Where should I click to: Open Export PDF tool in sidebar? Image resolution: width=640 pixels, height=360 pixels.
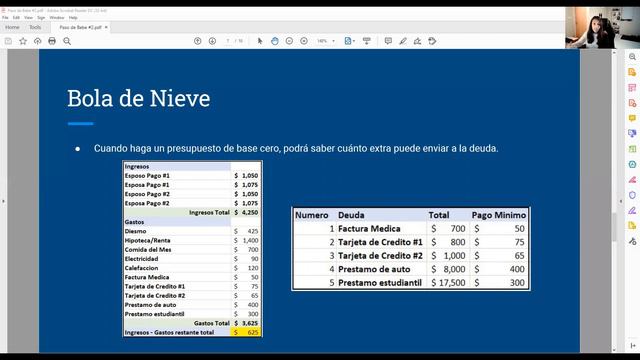tap(632, 72)
